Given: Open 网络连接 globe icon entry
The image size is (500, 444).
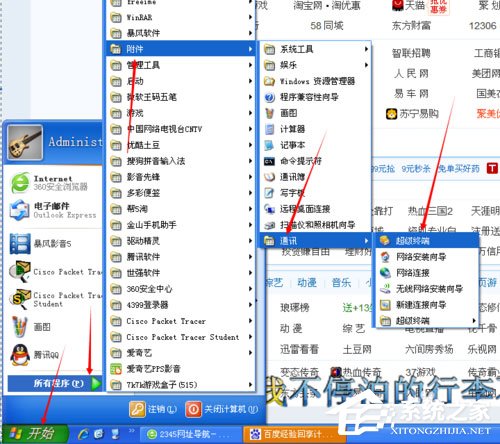Looking at the screenshot, I should point(427,273).
